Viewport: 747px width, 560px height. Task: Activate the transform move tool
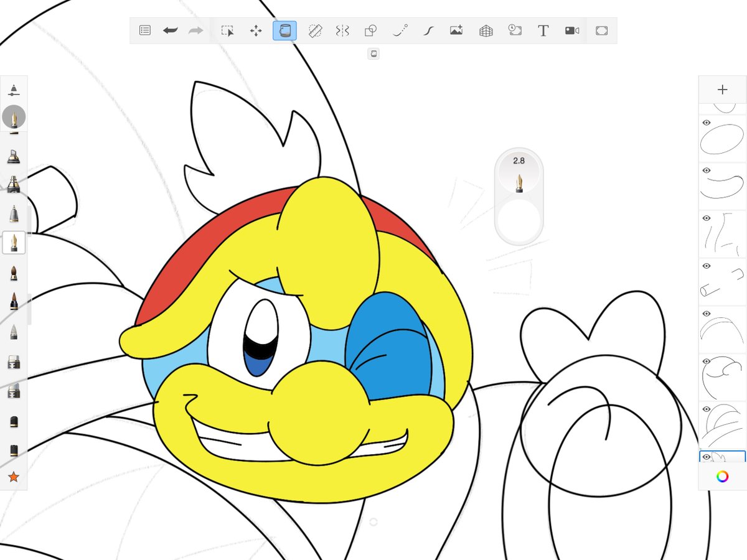click(256, 30)
